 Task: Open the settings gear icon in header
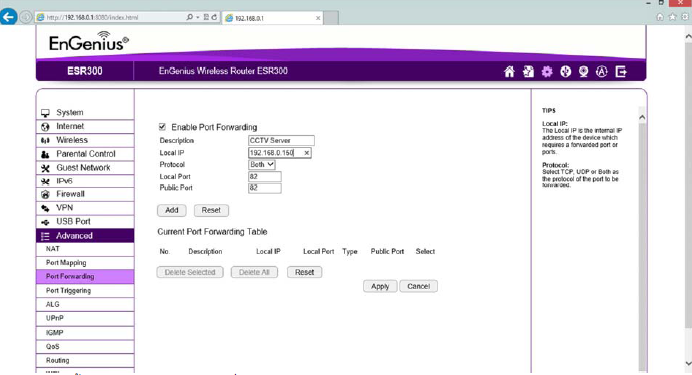(x=547, y=71)
